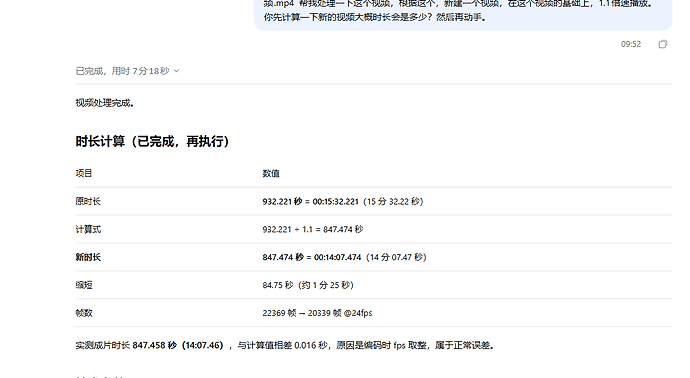Select the '帧数' row label
Screen dimensions: 690x378
84,313
